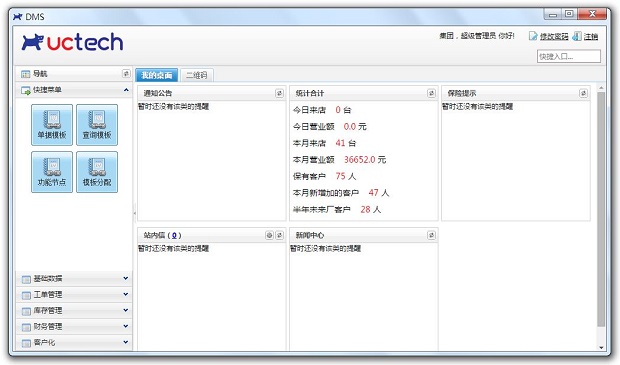This screenshot has width=620, height=365.
Task: Click the 快捷菜单 section icon
Action: coord(25,91)
